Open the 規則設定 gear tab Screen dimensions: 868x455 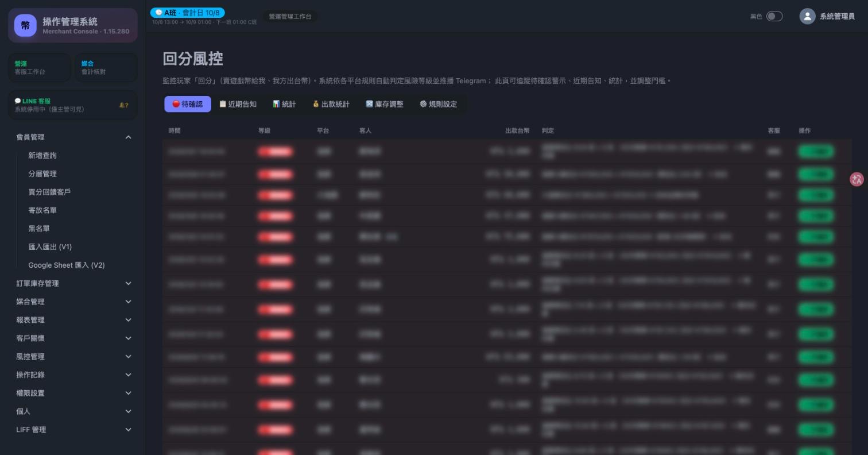click(x=438, y=104)
